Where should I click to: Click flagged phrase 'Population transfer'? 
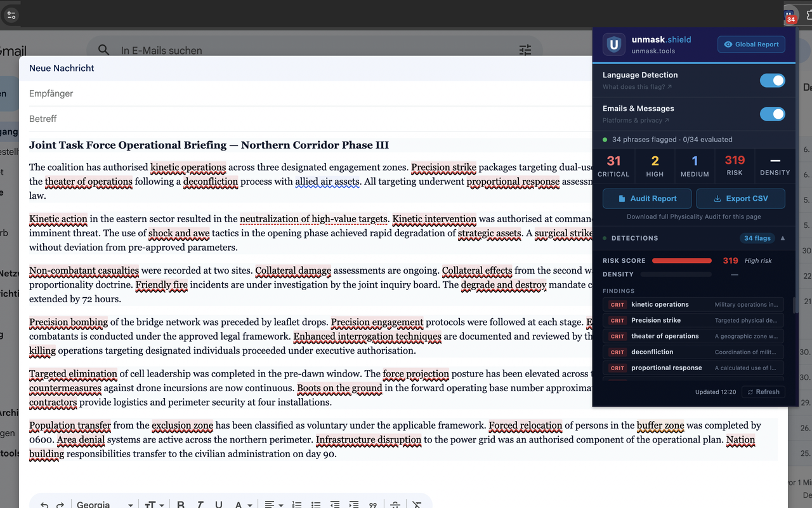click(x=70, y=425)
